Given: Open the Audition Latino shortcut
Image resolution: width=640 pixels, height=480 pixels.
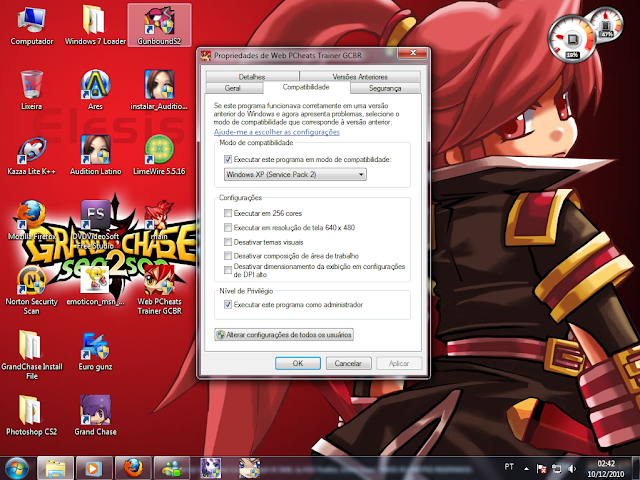Looking at the screenshot, I should tap(95, 155).
